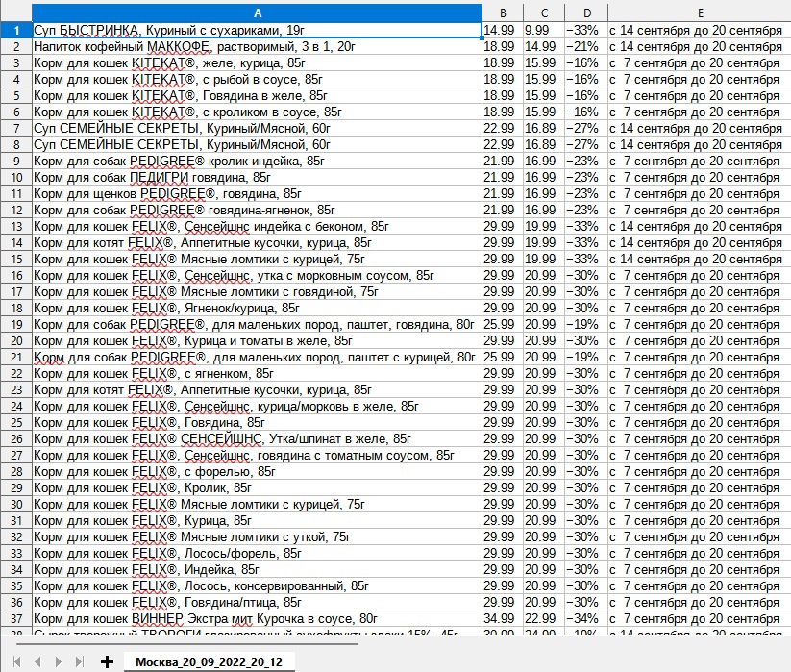Select cell FELIX Говядина/птица, 85г
The width and height of the screenshot is (791, 672).
pos(257,602)
